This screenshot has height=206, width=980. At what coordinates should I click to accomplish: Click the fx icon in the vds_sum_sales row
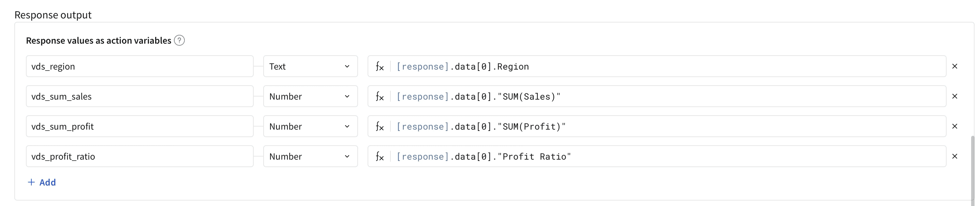tap(379, 97)
